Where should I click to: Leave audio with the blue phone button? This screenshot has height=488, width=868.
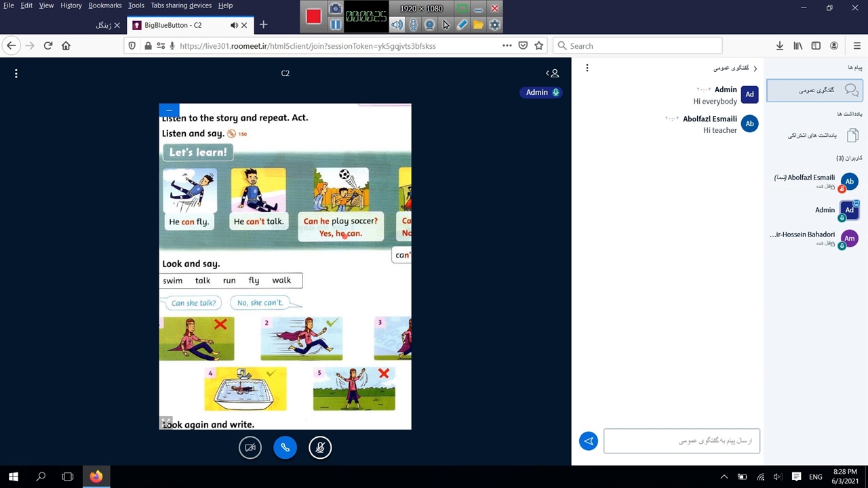coord(285,447)
